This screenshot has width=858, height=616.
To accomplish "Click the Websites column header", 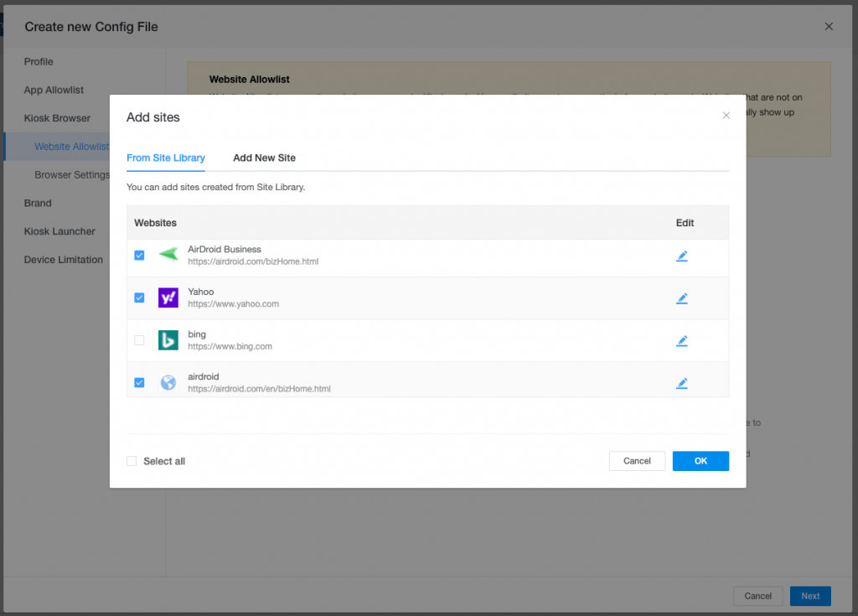I will coord(155,223).
